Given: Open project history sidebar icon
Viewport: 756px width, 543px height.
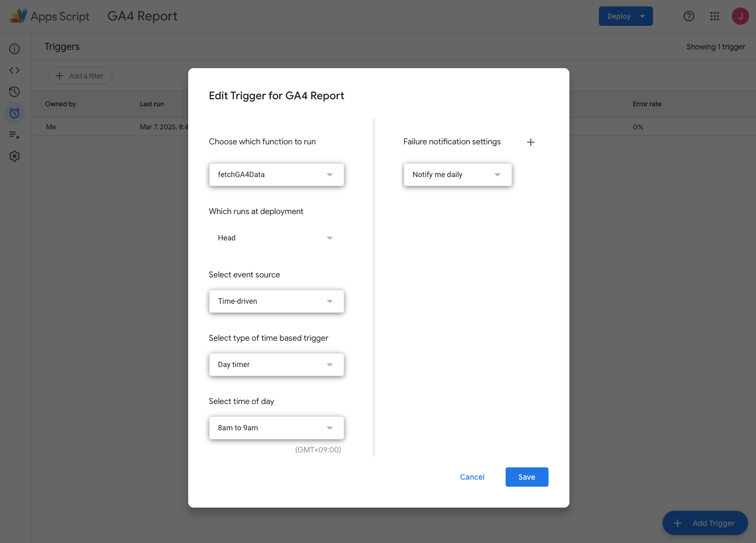Looking at the screenshot, I should (x=14, y=92).
